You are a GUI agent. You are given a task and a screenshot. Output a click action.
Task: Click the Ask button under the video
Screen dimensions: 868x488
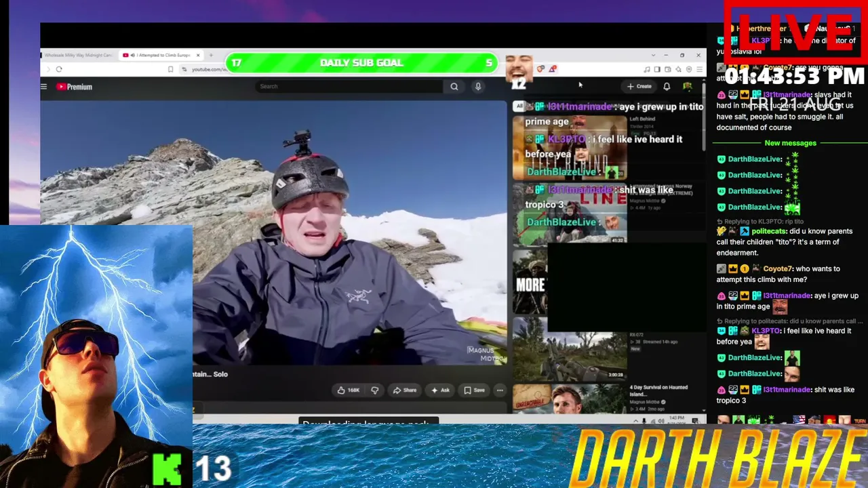click(x=440, y=390)
